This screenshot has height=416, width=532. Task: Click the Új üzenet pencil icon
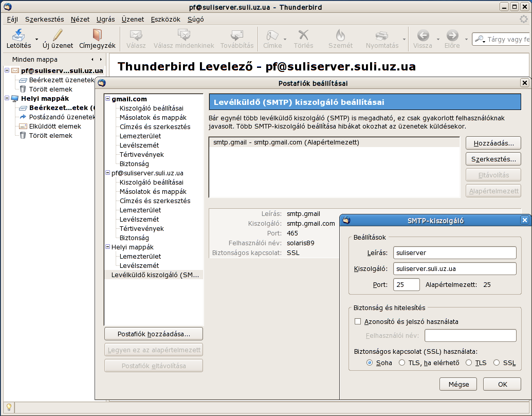click(58, 35)
